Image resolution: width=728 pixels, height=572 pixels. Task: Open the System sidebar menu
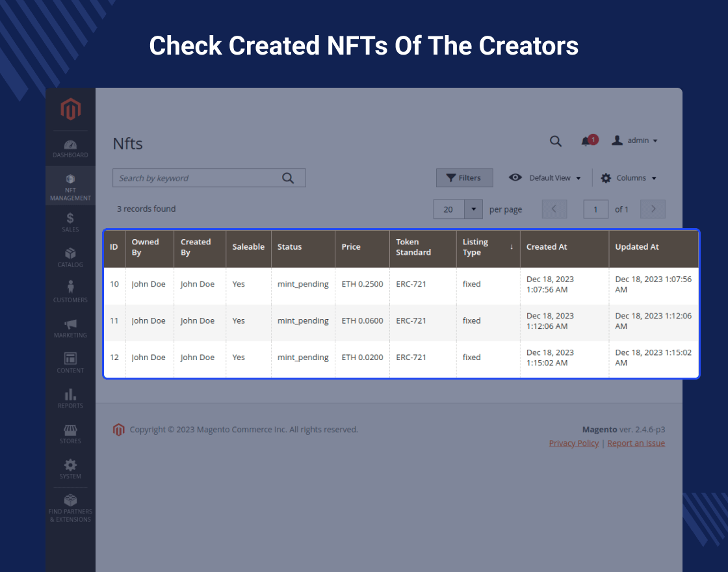point(70,469)
